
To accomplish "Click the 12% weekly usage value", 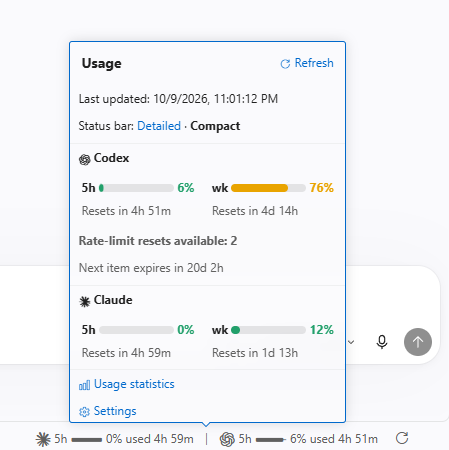I will point(322,330).
